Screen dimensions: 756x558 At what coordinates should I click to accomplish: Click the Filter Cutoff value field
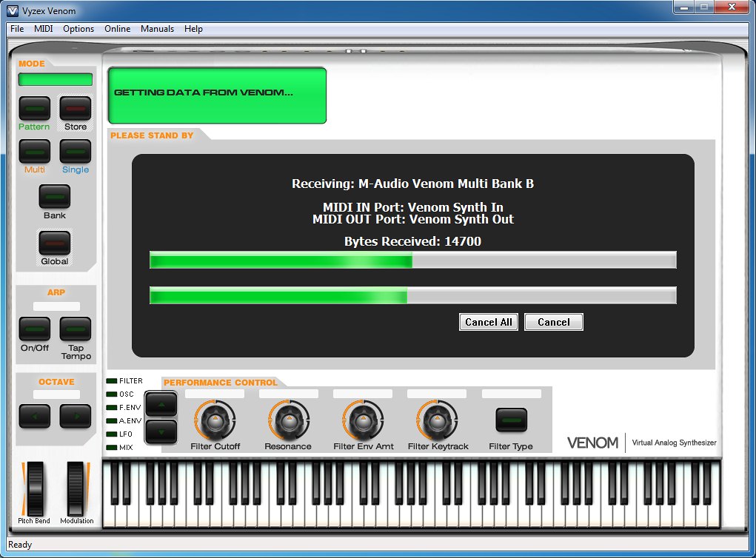(215, 394)
